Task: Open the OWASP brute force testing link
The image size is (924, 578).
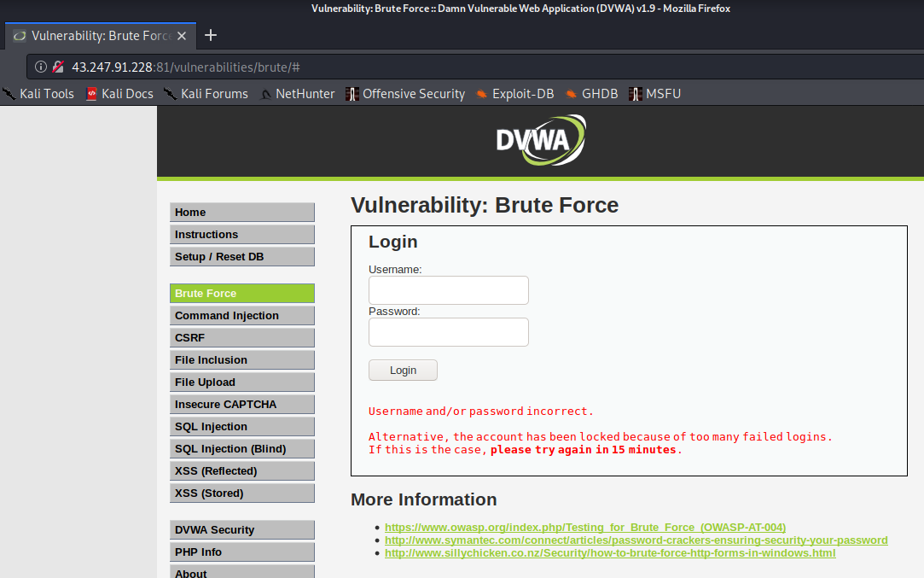Action: (x=585, y=527)
